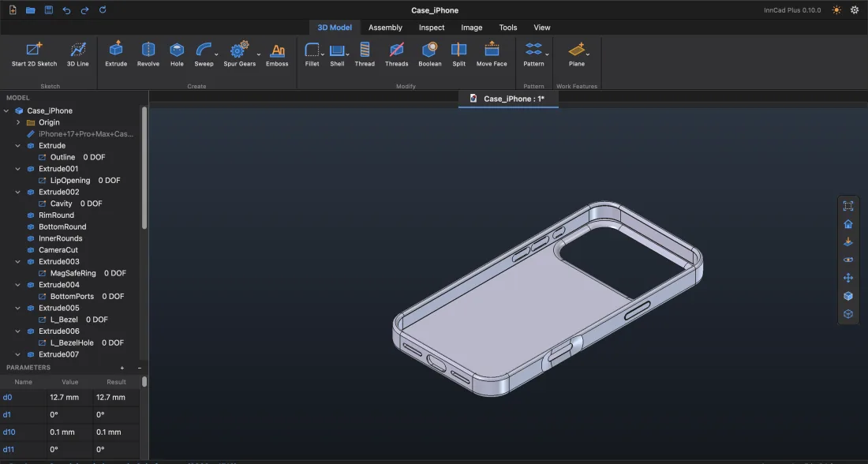The width and height of the screenshot is (868, 464).
Task: Choose the Extrude tool
Action: [x=116, y=54]
